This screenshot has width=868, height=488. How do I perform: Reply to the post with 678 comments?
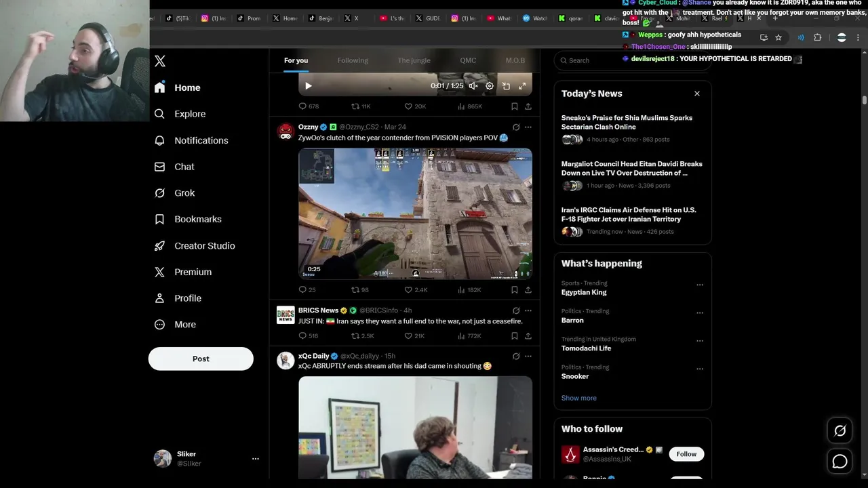point(309,106)
